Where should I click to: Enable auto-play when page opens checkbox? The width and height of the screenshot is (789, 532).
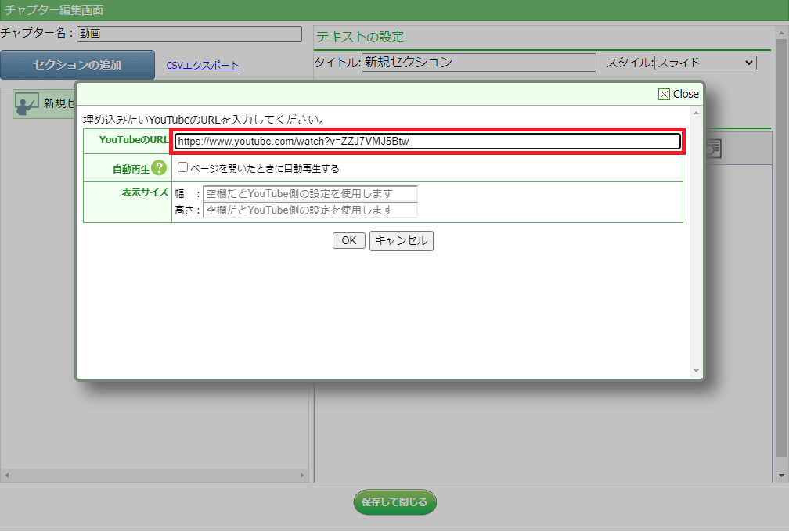tap(182, 167)
